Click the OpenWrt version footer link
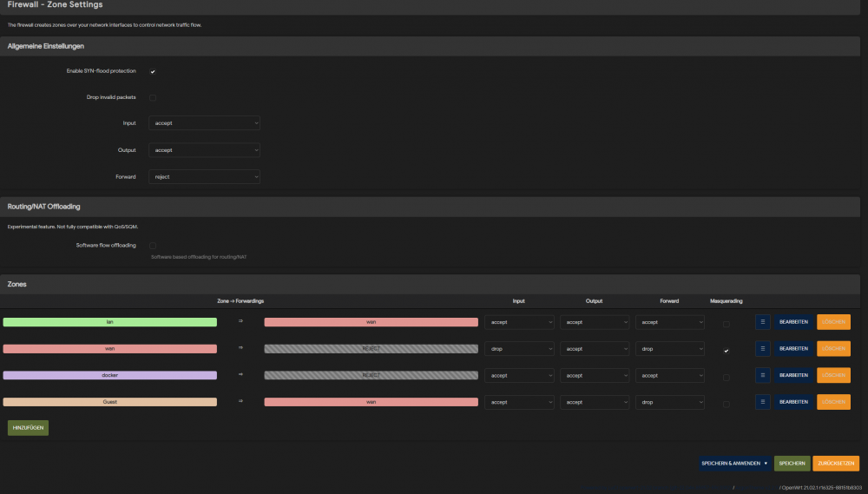The width and height of the screenshot is (868, 494). pyautogui.click(x=821, y=487)
